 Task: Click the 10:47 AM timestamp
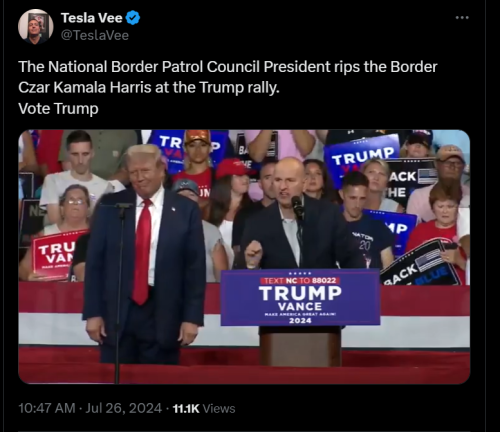[47, 408]
